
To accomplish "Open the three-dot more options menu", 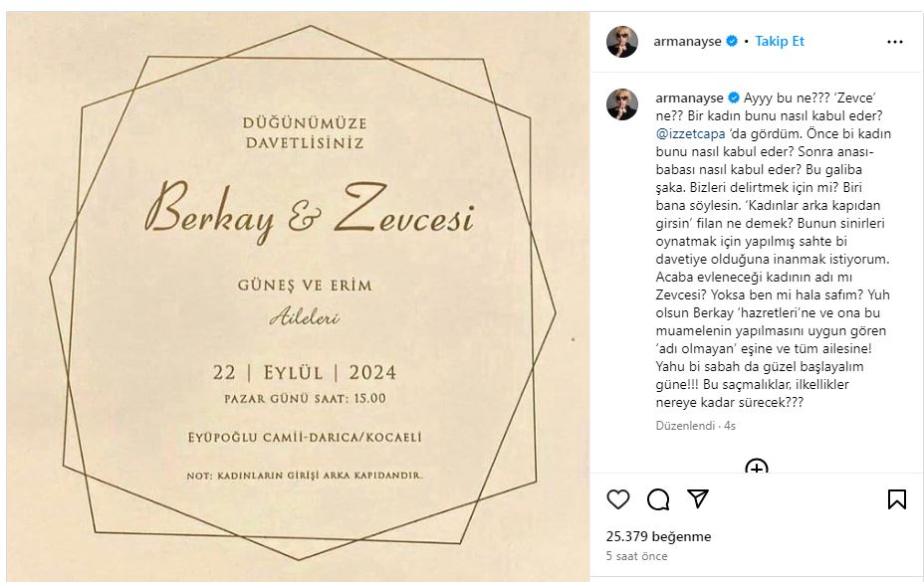I will click(894, 42).
